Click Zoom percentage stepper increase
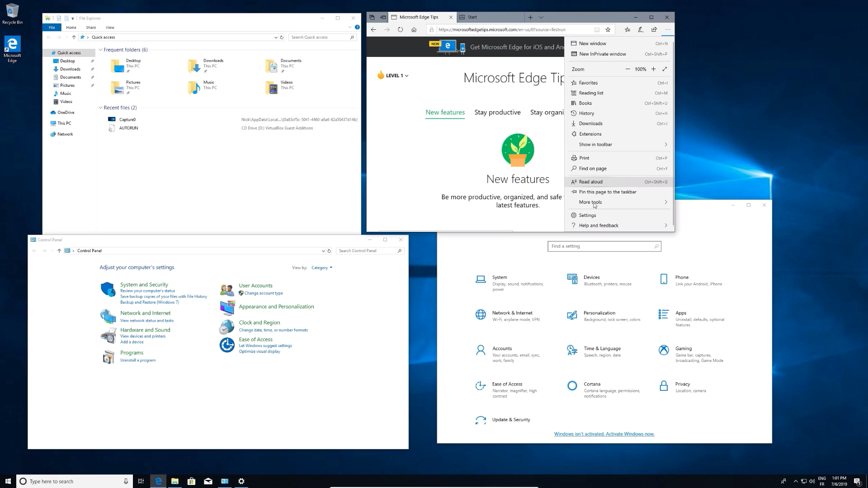The image size is (868, 488). [x=654, y=69]
